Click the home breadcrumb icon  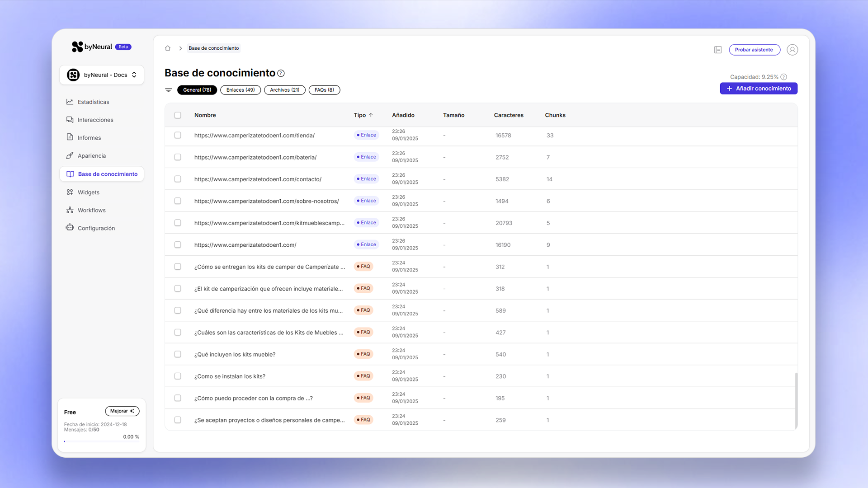(168, 48)
